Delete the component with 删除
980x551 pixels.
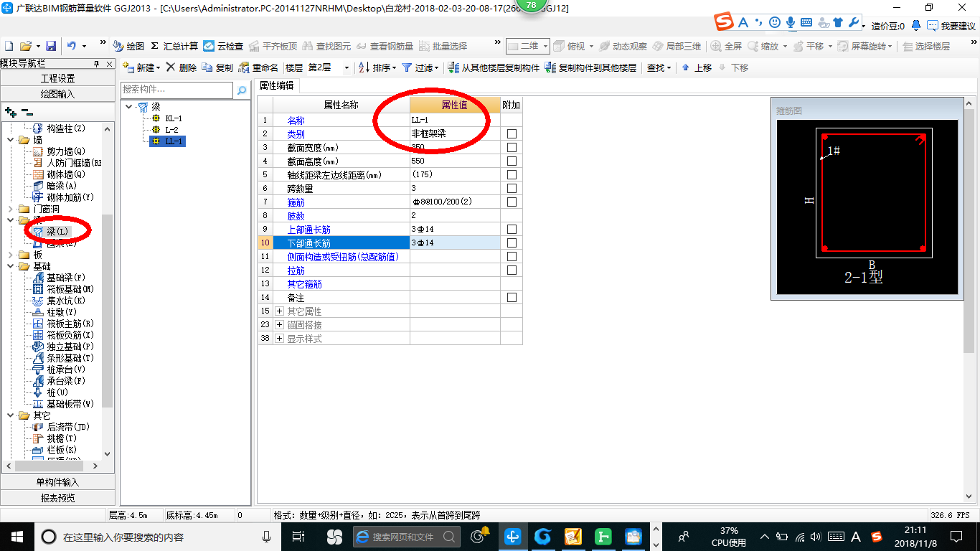pyautogui.click(x=182, y=67)
